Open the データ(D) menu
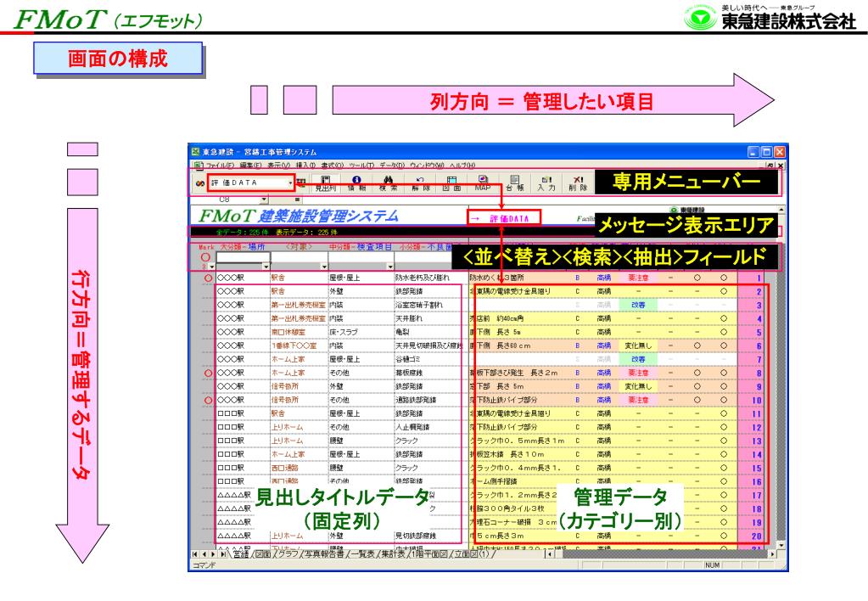This screenshot has width=868, height=601. 392,165
